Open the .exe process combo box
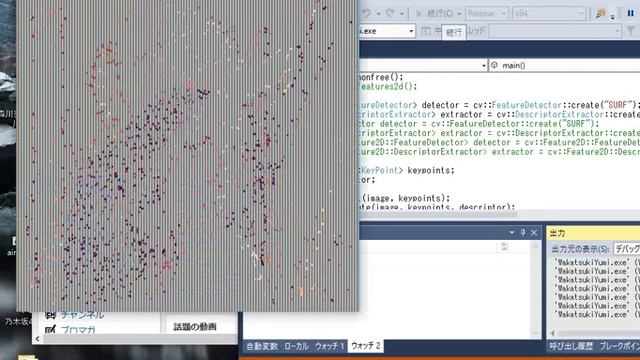Screen dimensions: 640x360 click(x=387, y=31)
